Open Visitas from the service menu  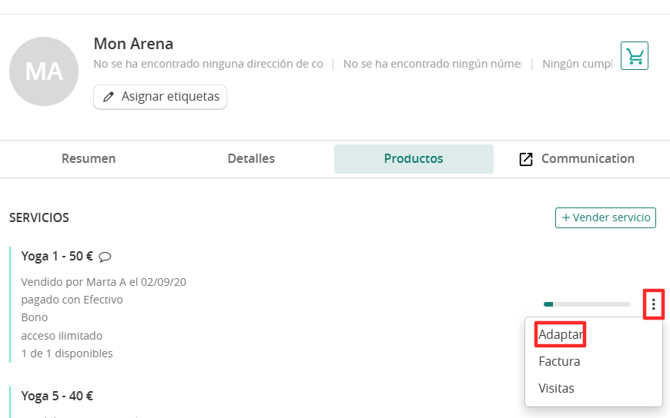(556, 388)
